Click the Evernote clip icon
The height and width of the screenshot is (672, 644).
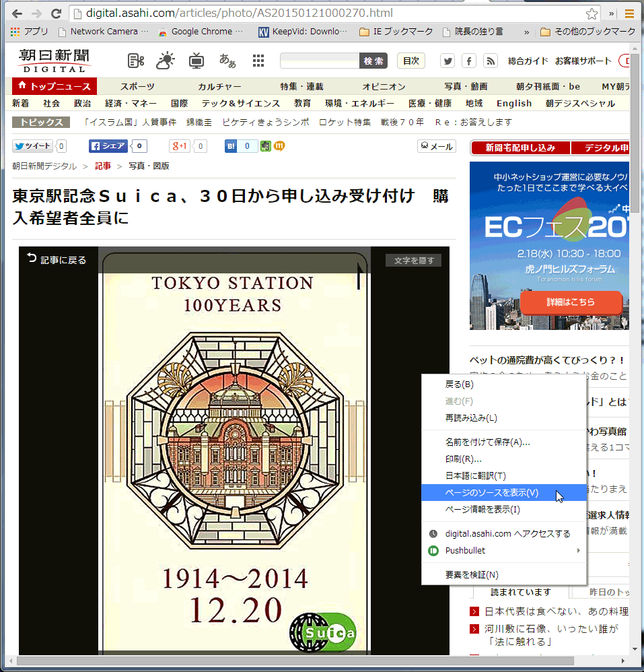[266, 146]
